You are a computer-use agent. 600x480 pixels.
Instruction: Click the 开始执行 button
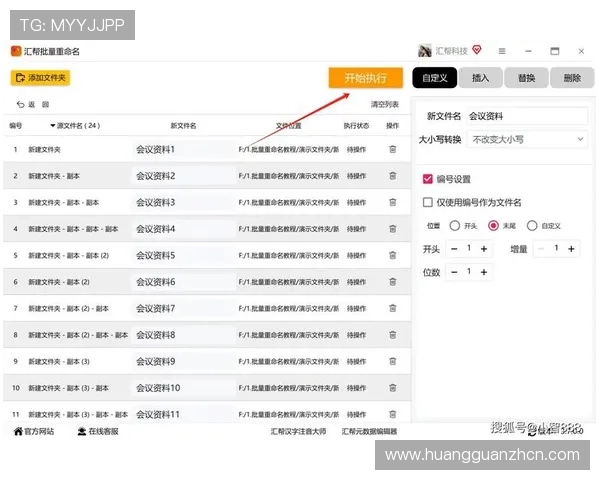click(365, 78)
